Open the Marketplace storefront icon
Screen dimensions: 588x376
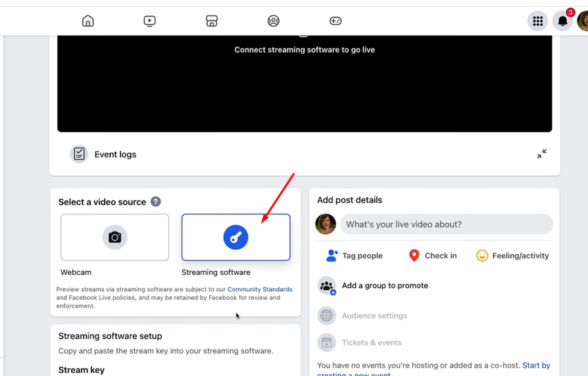[x=212, y=21]
